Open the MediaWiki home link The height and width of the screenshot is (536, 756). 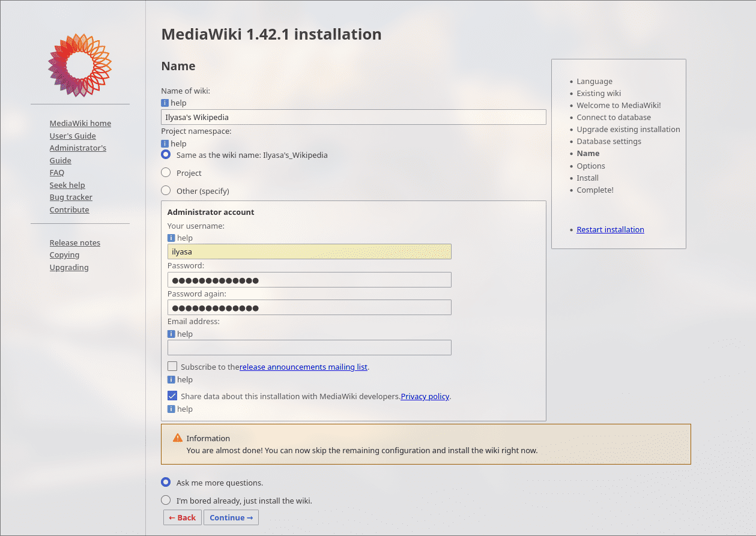pyautogui.click(x=80, y=123)
